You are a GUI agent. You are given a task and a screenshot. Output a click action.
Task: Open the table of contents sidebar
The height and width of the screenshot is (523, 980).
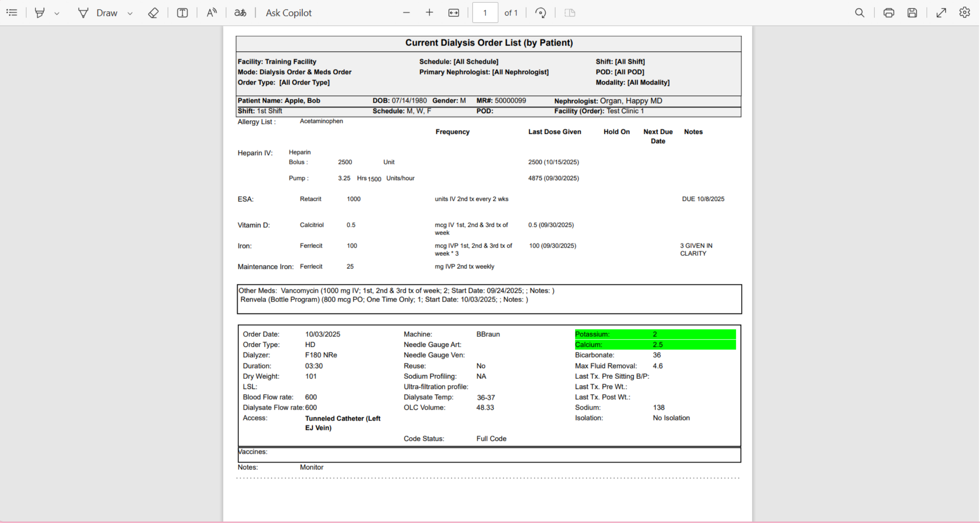12,13
